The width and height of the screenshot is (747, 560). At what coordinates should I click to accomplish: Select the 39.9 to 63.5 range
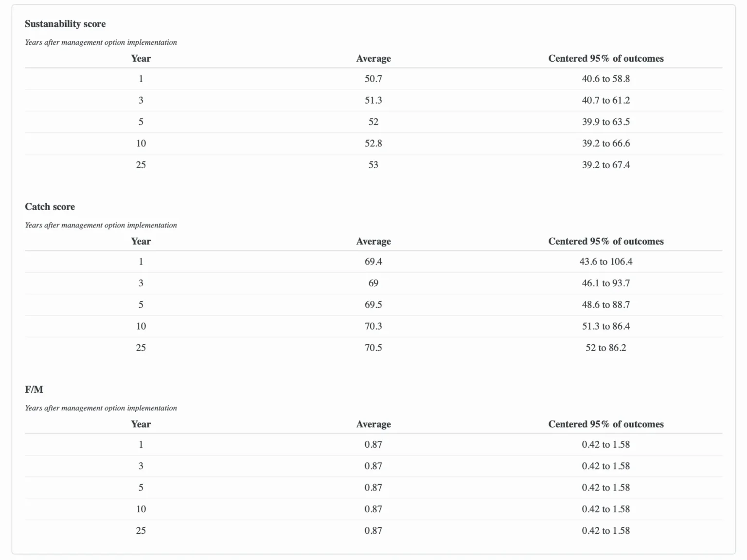pyautogui.click(x=606, y=122)
